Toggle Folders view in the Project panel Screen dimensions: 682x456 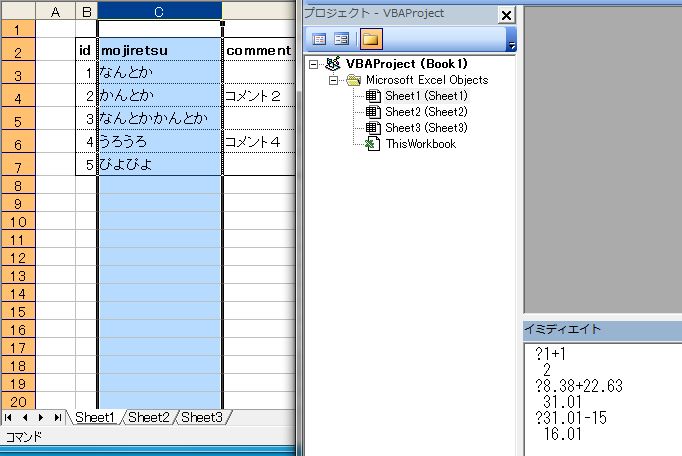pyautogui.click(x=371, y=39)
